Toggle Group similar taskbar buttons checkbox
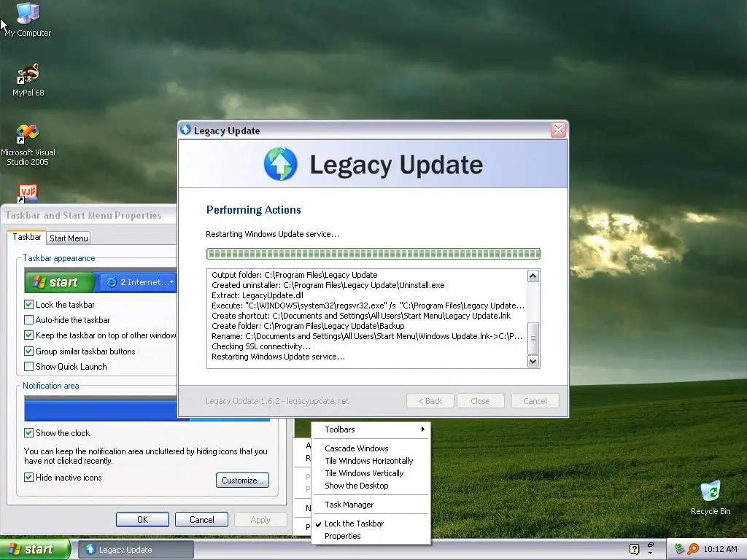This screenshot has width=747, height=560. click(x=28, y=351)
